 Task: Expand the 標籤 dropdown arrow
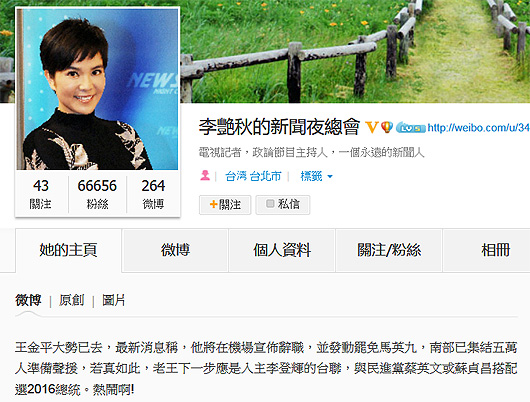click(330, 176)
